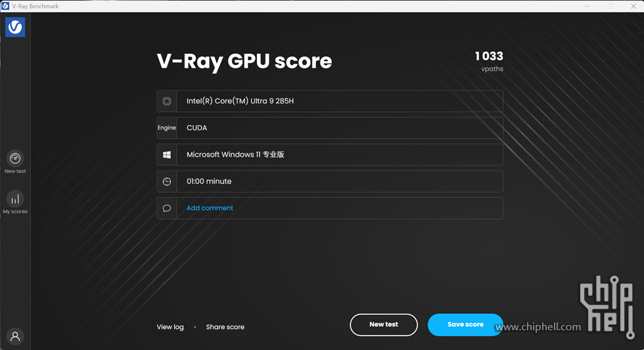Click the blue Save score button

point(465,324)
